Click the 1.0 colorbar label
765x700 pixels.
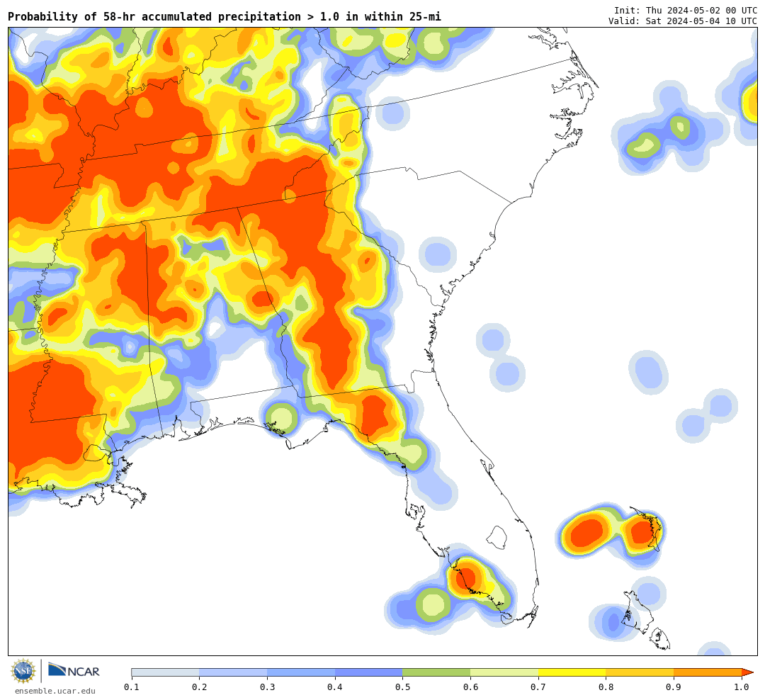pos(742,687)
